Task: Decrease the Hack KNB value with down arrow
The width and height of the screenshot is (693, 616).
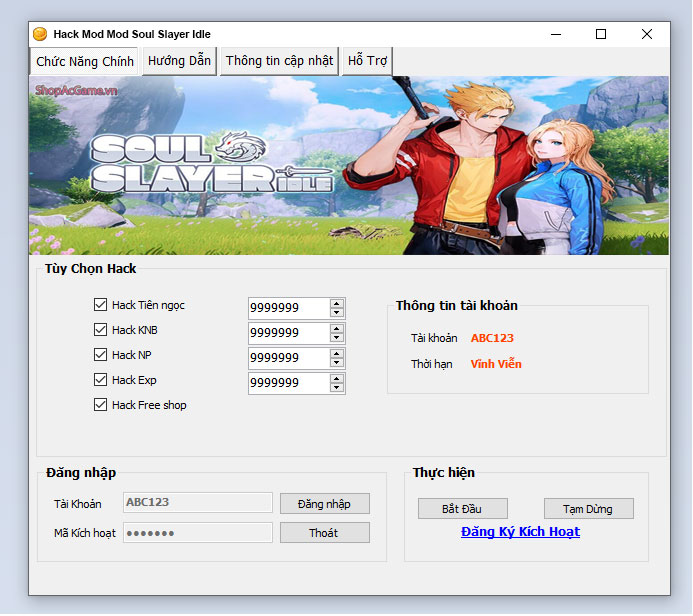Action: click(337, 338)
